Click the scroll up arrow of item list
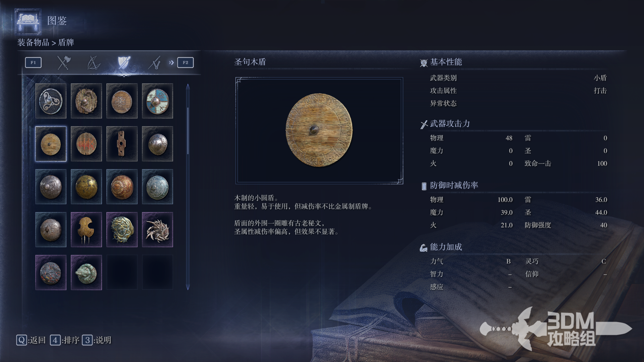644x362 pixels. tap(188, 86)
